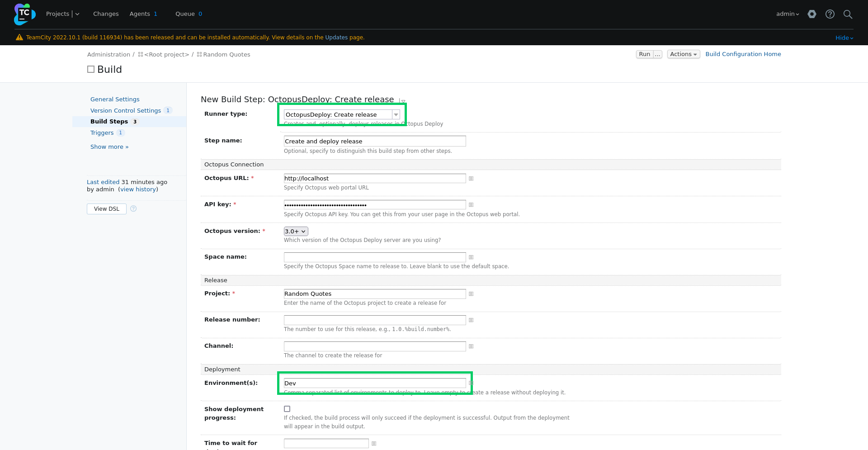The image size is (868, 450).
Task: Open the help question mark icon
Action: coord(830,14)
